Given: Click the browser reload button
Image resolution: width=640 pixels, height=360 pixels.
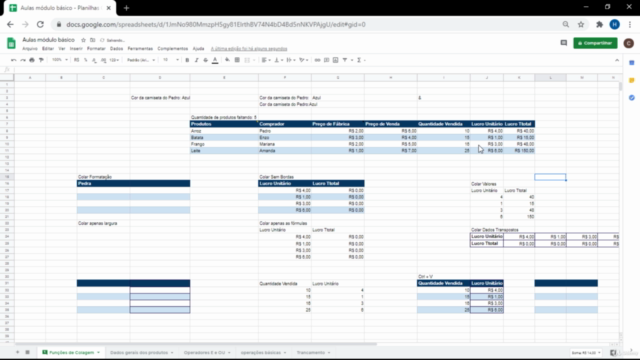Looking at the screenshot, I should tap(40, 24).
